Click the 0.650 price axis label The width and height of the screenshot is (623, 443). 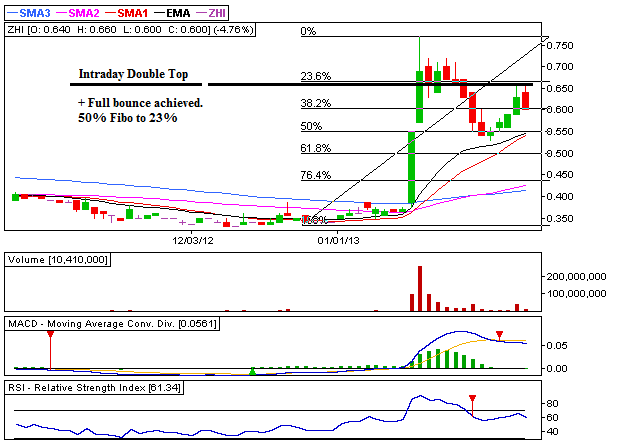[x=560, y=89]
